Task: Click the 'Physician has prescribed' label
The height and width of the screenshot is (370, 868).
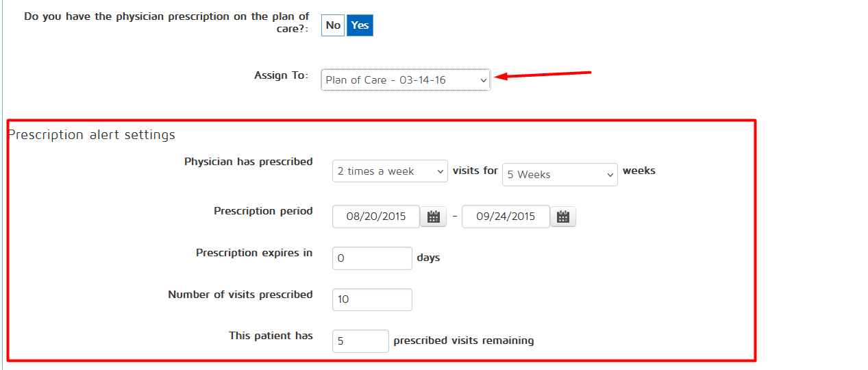Action: 248,162
